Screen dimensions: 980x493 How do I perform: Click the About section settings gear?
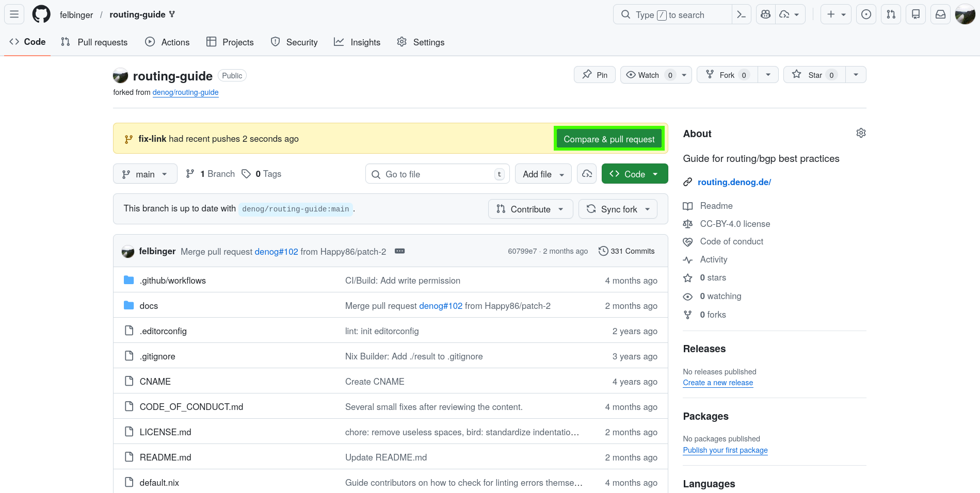point(860,133)
